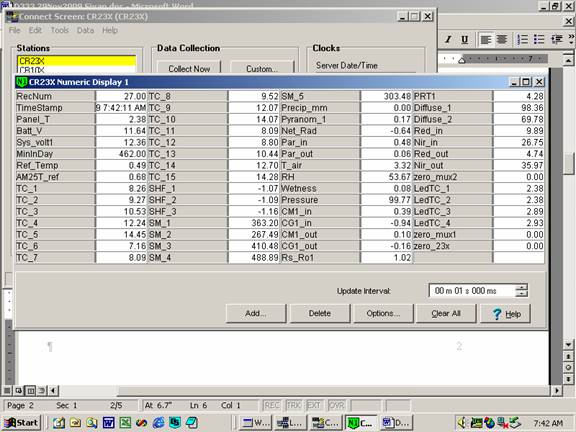The width and height of the screenshot is (576, 432).
Task: Click the Numeric Display window icon
Action: pyautogui.click(x=22, y=82)
